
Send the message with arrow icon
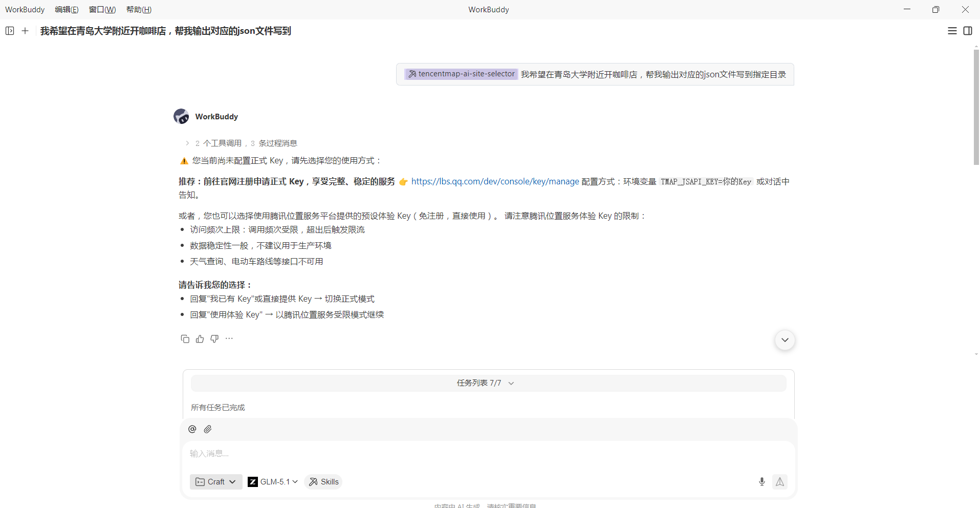(779, 481)
